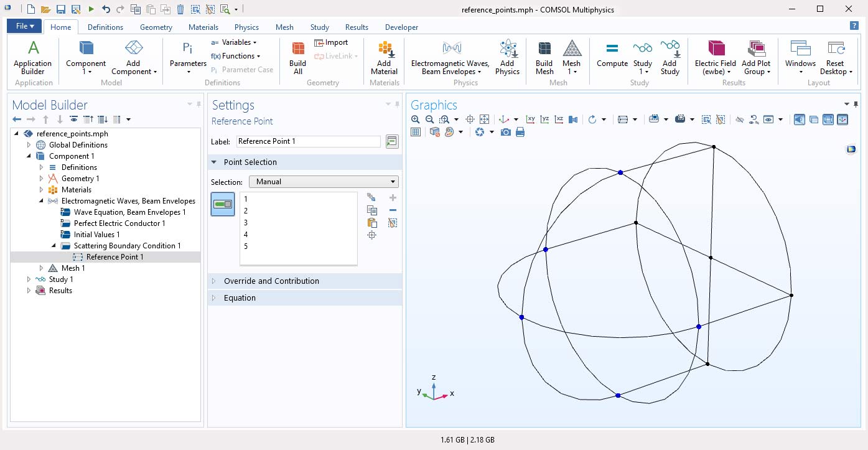868x450 pixels.
Task: Click Add Physics in the ribbon
Action: pos(507,57)
